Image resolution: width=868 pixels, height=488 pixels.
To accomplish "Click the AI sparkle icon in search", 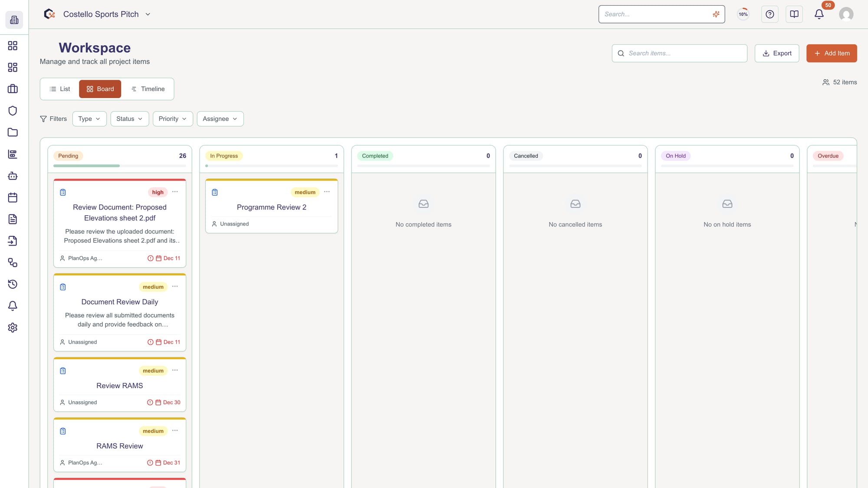I will click(x=716, y=14).
